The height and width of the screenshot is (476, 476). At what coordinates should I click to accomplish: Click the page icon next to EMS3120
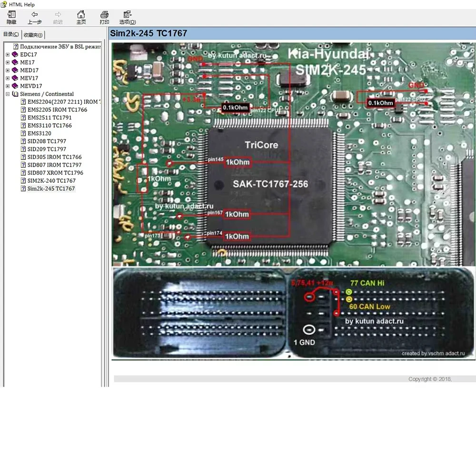coord(23,134)
